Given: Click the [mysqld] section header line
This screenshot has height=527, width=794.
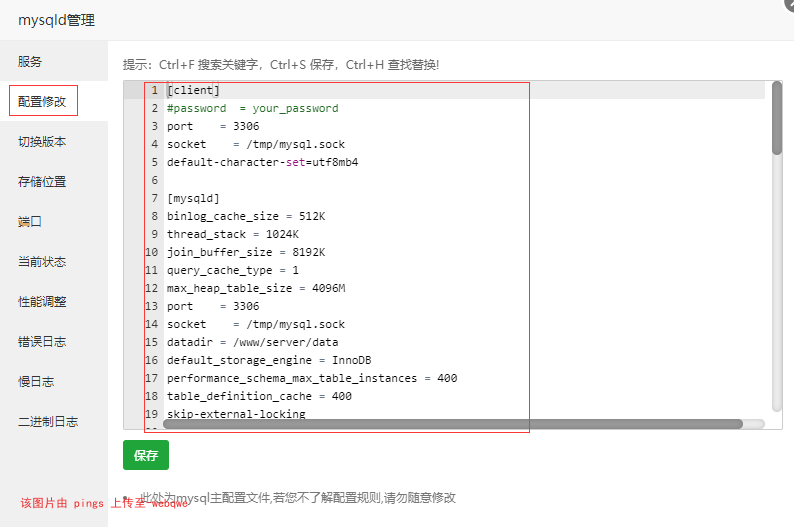Looking at the screenshot, I should (x=193, y=198).
